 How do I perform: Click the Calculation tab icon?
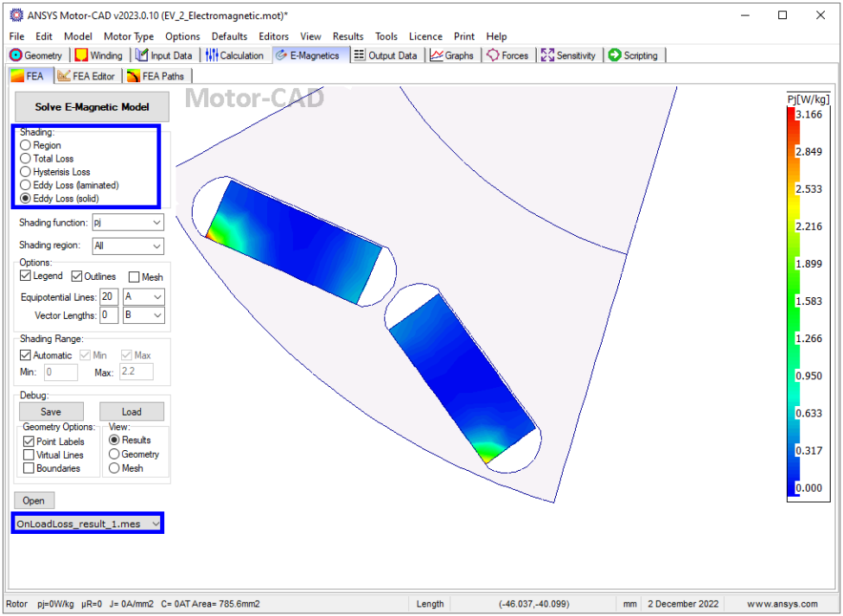[212, 54]
